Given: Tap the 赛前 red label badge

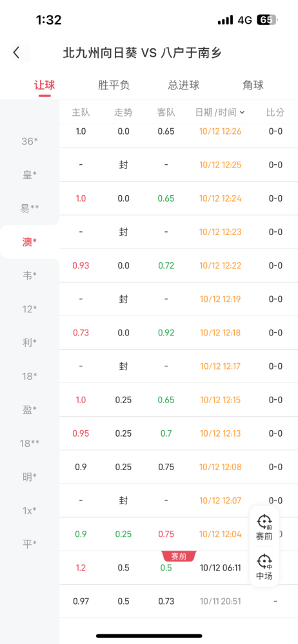Looking at the screenshot, I should pos(179,556).
